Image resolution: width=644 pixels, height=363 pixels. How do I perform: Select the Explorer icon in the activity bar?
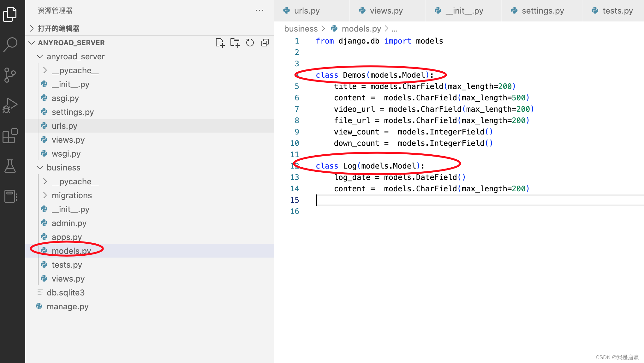coord(10,14)
